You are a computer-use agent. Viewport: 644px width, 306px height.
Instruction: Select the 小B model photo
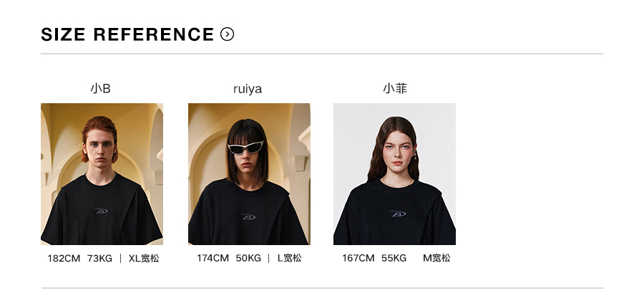pyautogui.click(x=102, y=174)
